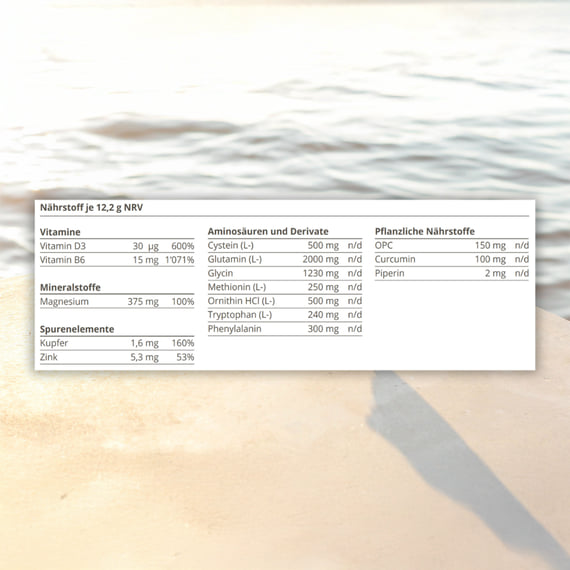
Task: Click the Vitamin B6 1'071% value
Action: 180,260
